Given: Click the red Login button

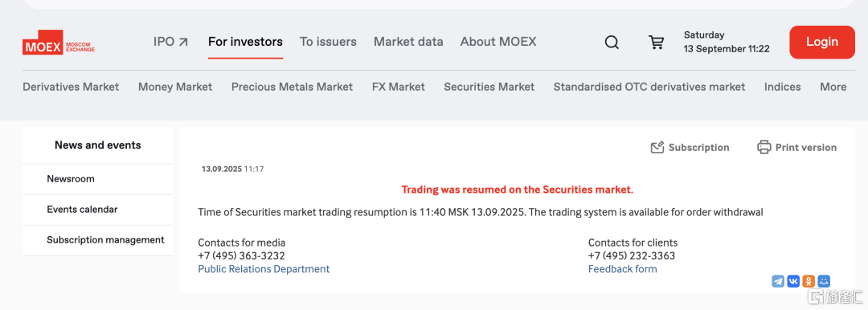Looking at the screenshot, I should [x=822, y=42].
